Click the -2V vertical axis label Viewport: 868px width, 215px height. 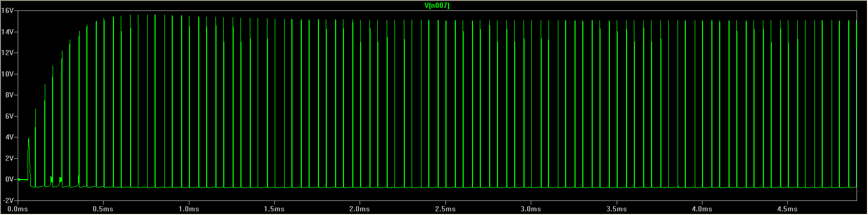(x=8, y=200)
